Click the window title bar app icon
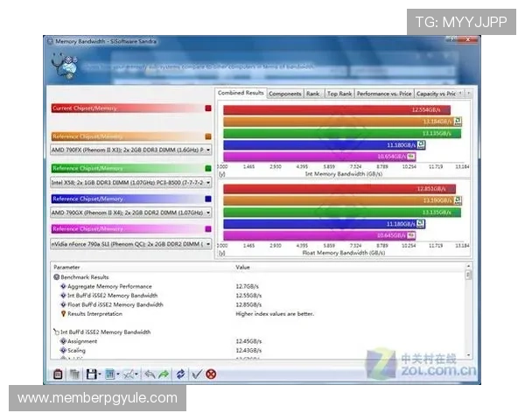 tap(50, 41)
